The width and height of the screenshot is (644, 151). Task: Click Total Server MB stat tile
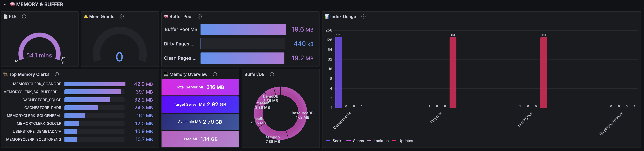click(x=200, y=87)
